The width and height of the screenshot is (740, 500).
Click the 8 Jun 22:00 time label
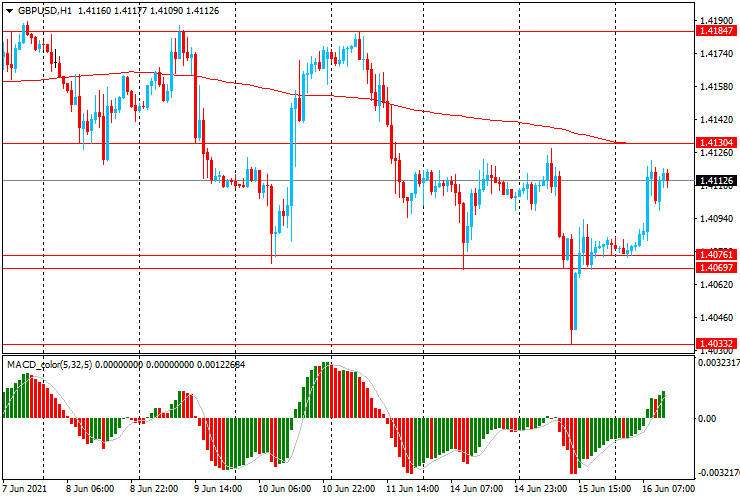pos(154,488)
